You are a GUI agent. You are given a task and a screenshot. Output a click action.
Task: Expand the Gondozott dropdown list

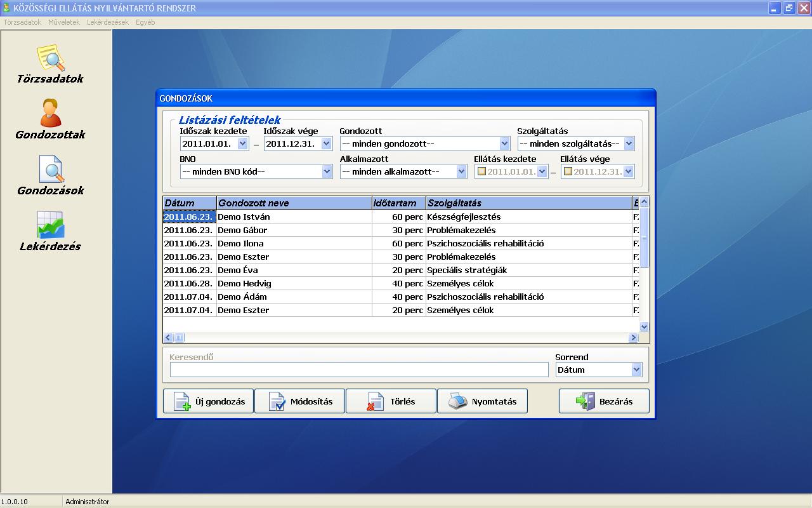point(504,144)
